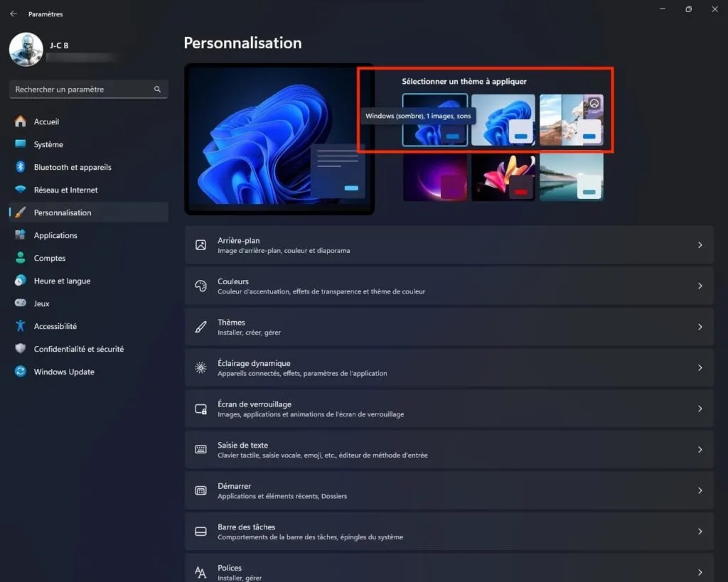Screen dimensions: 728x582
Task: Click the J-C B profile avatar
Action: tap(26, 49)
